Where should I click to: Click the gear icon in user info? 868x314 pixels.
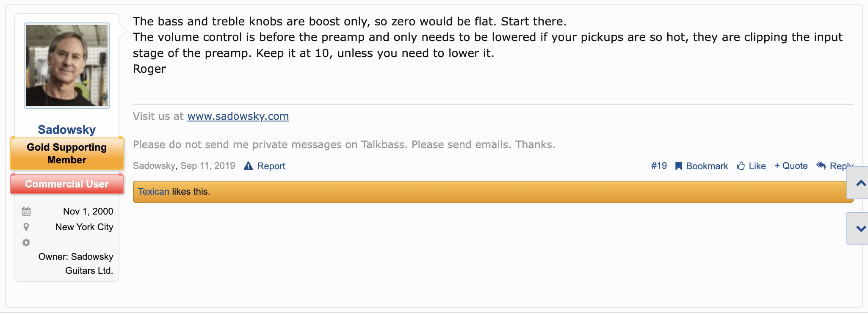tap(26, 242)
